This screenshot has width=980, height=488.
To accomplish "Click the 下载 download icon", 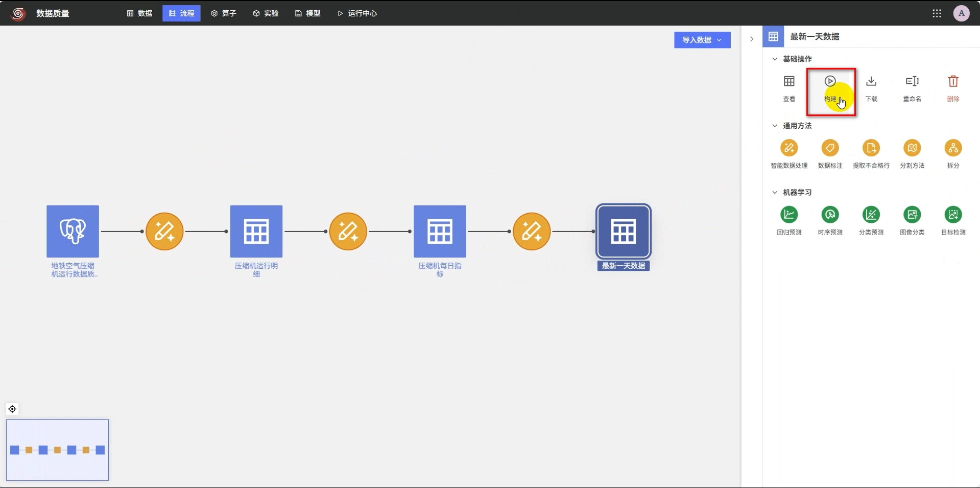I will coord(871,81).
